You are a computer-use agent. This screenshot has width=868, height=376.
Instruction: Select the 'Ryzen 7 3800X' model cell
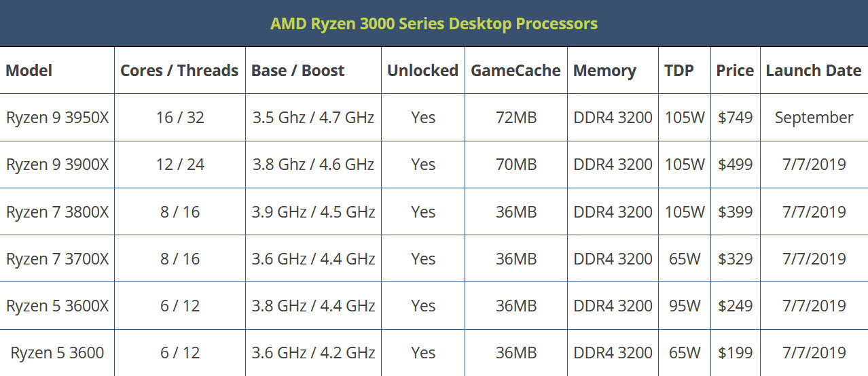tap(57, 211)
